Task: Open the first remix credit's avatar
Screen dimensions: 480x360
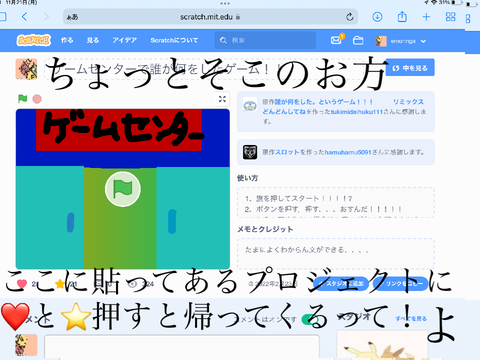Action: (250, 105)
